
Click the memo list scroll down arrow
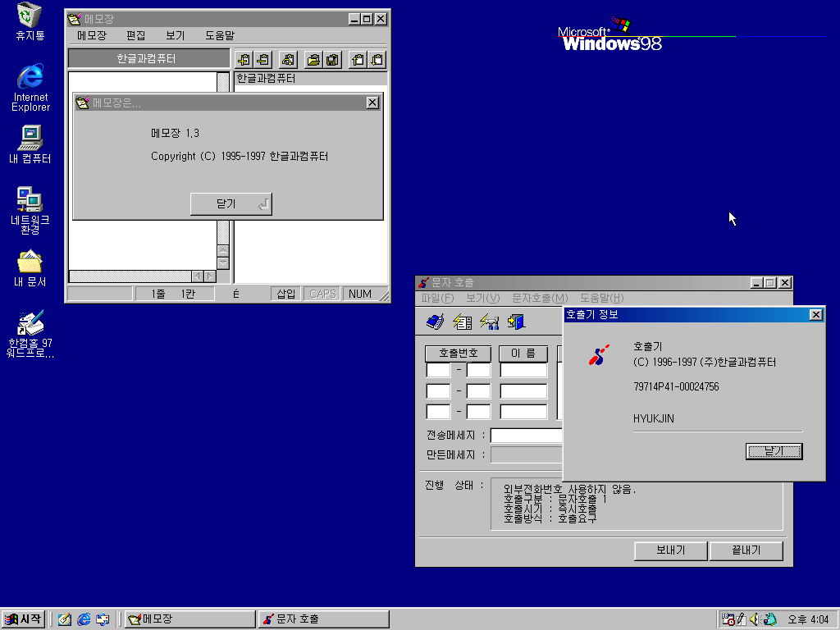(223, 263)
